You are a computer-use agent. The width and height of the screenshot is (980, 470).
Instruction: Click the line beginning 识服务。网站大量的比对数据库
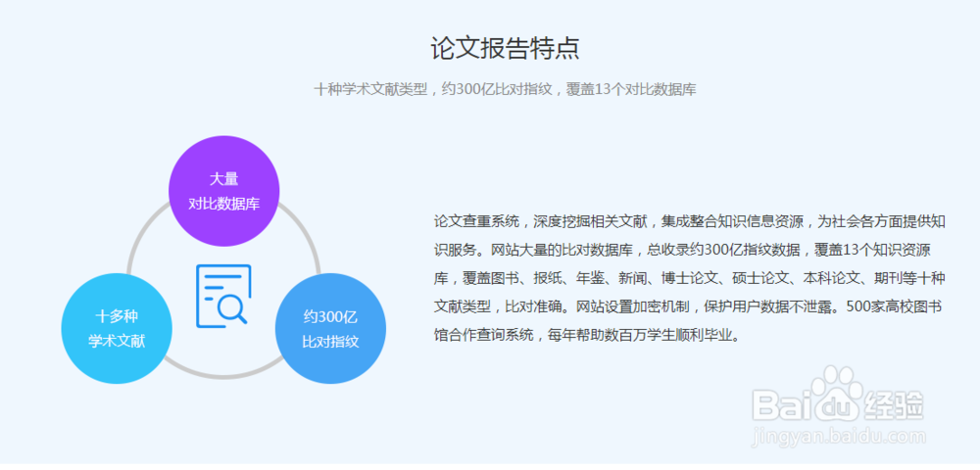click(x=683, y=250)
